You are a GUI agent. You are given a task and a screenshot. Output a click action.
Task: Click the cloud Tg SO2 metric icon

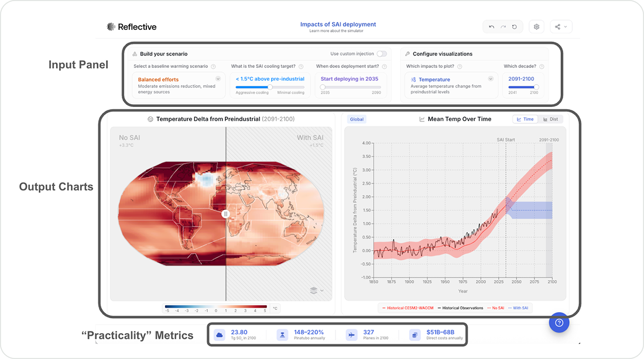(x=220, y=334)
